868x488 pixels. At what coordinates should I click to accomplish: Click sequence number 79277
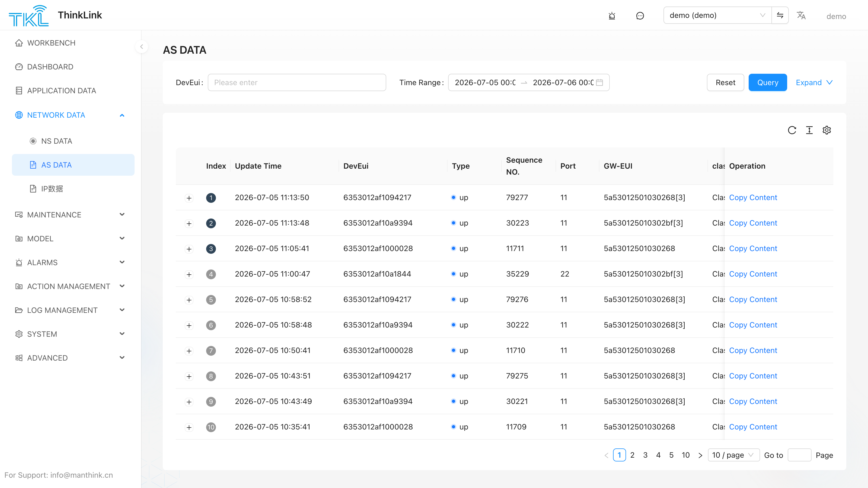(x=517, y=198)
